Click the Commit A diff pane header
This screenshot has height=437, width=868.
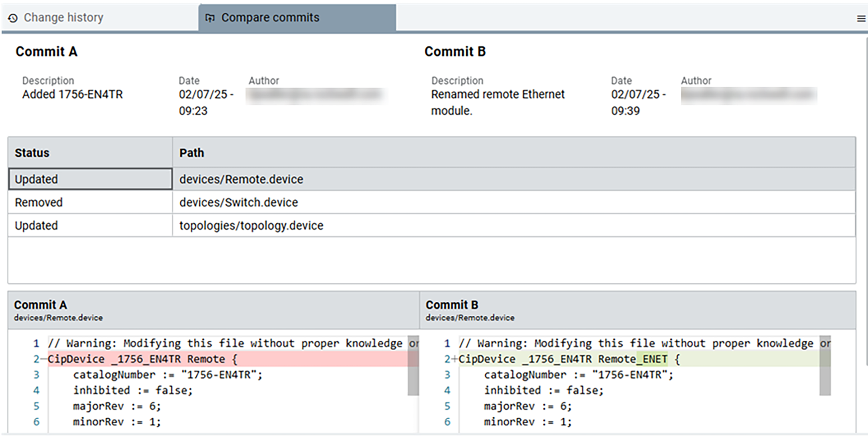[x=214, y=310]
